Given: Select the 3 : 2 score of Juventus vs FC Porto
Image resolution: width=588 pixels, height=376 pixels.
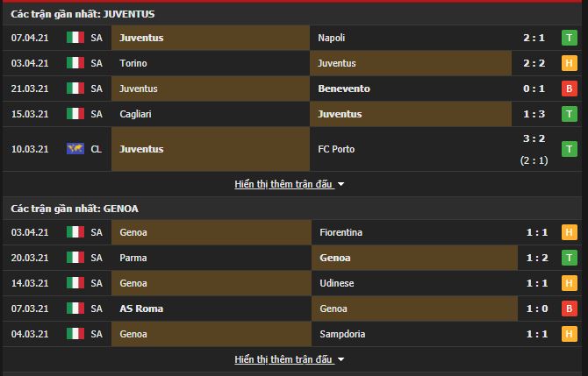Looking at the screenshot, I should point(534,138).
